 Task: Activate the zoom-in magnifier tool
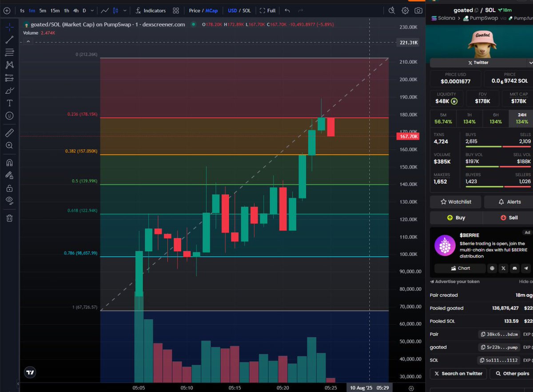pos(9,145)
